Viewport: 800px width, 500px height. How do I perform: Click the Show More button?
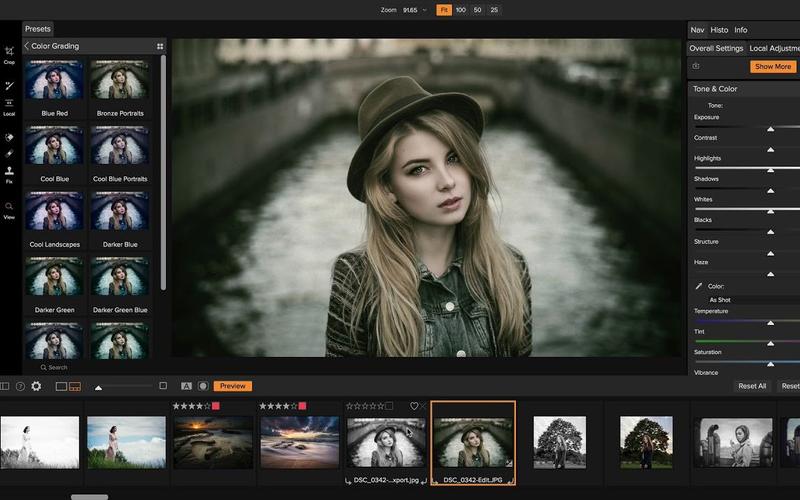point(773,66)
